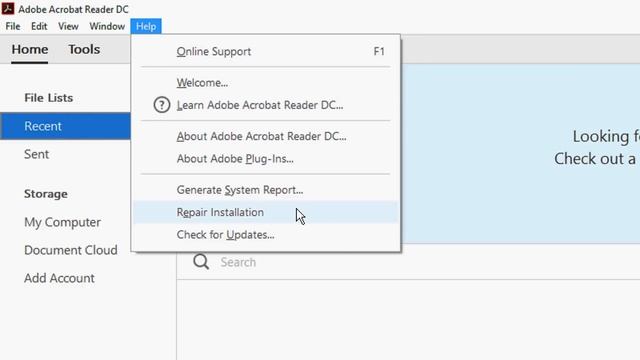Viewport: 640px width, 360px height.
Task: Click Add Account link
Action: [x=59, y=278]
